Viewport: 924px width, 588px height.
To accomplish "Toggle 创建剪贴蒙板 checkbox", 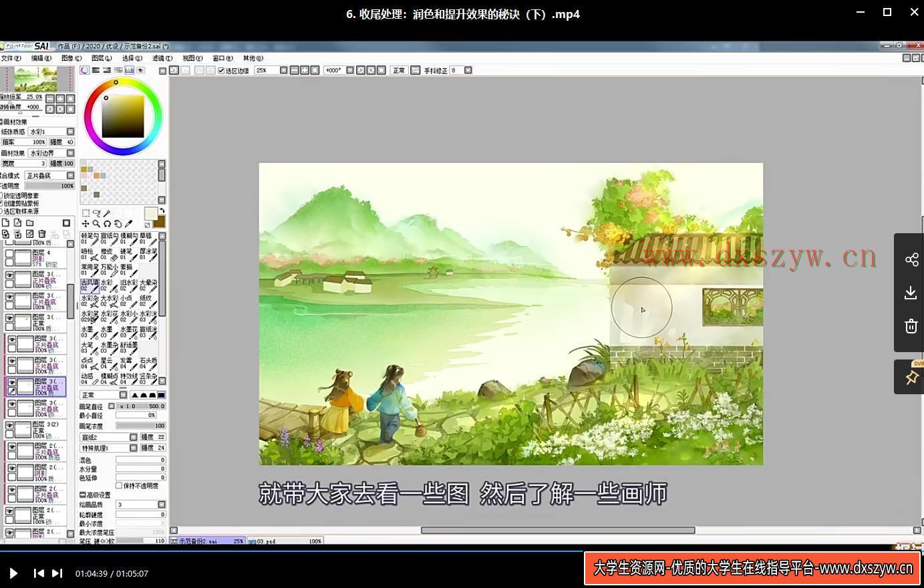I will [x=1, y=203].
